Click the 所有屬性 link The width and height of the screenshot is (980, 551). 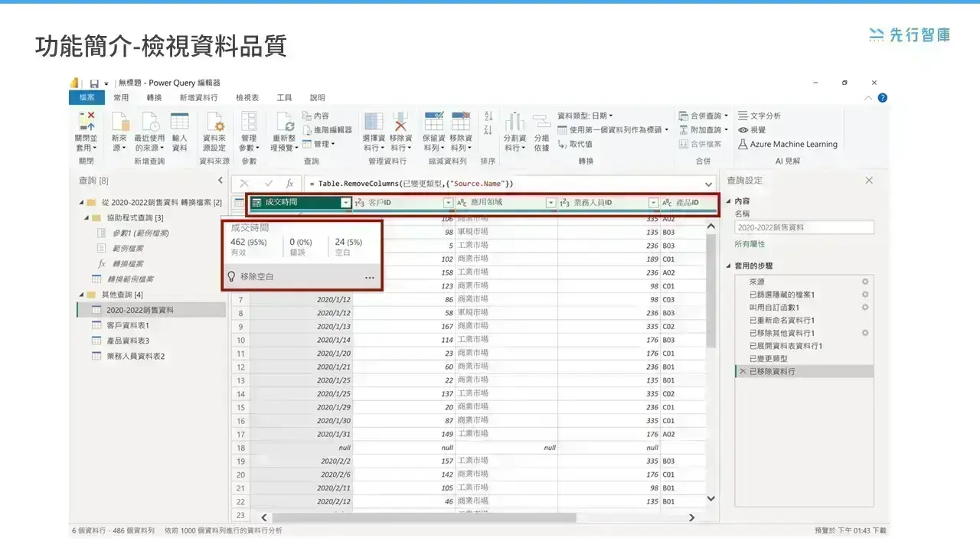pos(750,244)
